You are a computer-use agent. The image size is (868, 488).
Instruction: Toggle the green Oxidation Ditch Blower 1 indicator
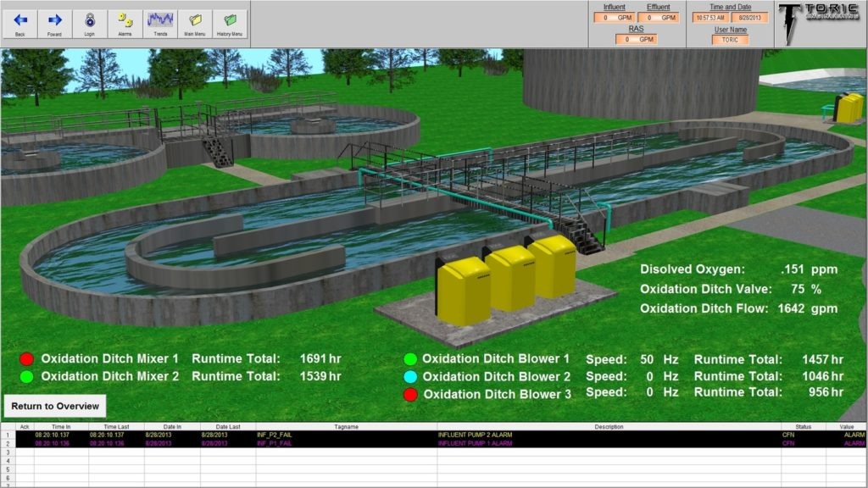click(410, 359)
